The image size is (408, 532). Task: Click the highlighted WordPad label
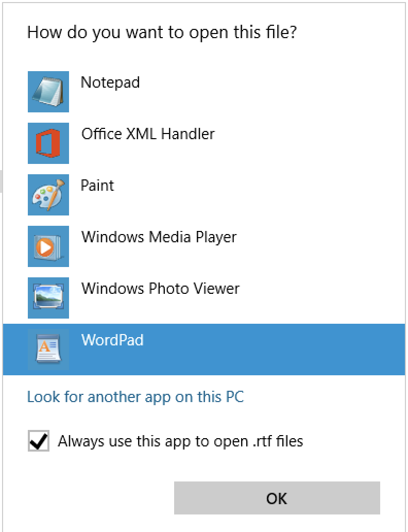pyautogui.click(x=112, y=340)
